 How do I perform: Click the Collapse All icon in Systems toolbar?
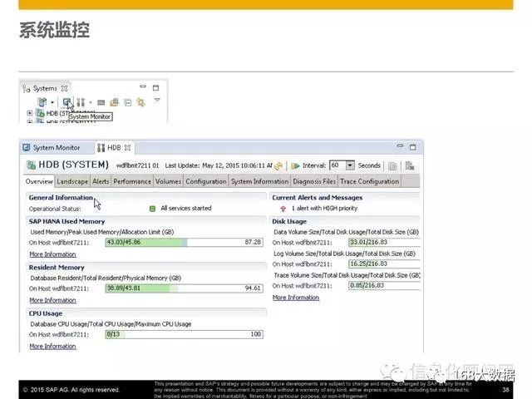click(x=127, y=102)
